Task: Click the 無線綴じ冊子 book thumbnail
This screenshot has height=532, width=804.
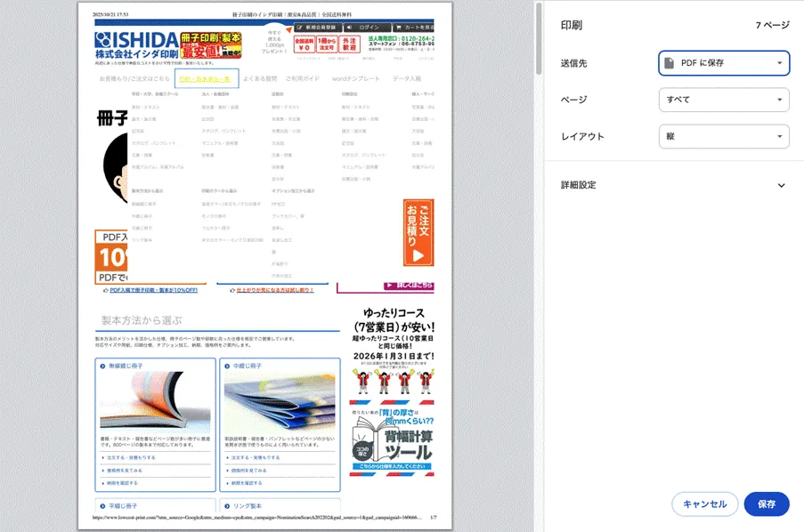Action: point(156,403)
